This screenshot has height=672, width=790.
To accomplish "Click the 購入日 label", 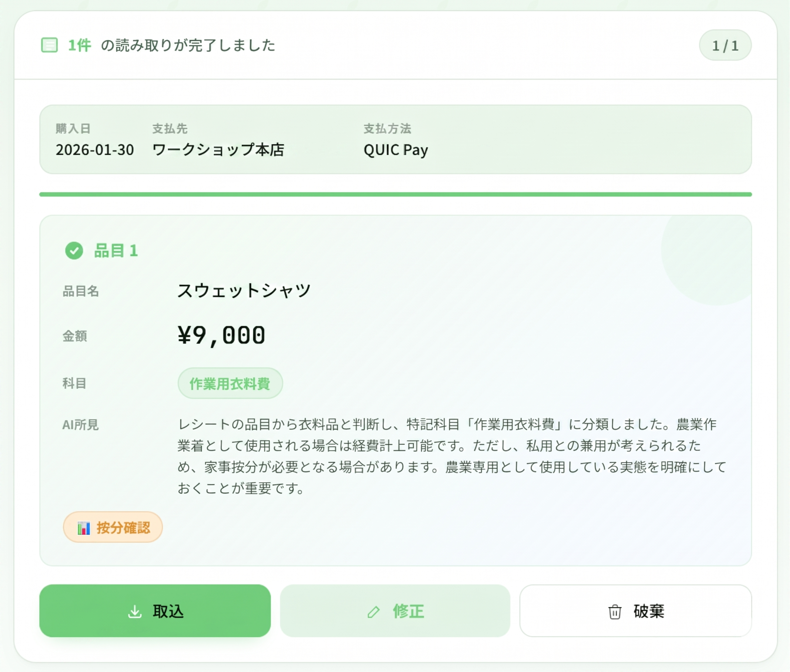I will pos(73,129).
